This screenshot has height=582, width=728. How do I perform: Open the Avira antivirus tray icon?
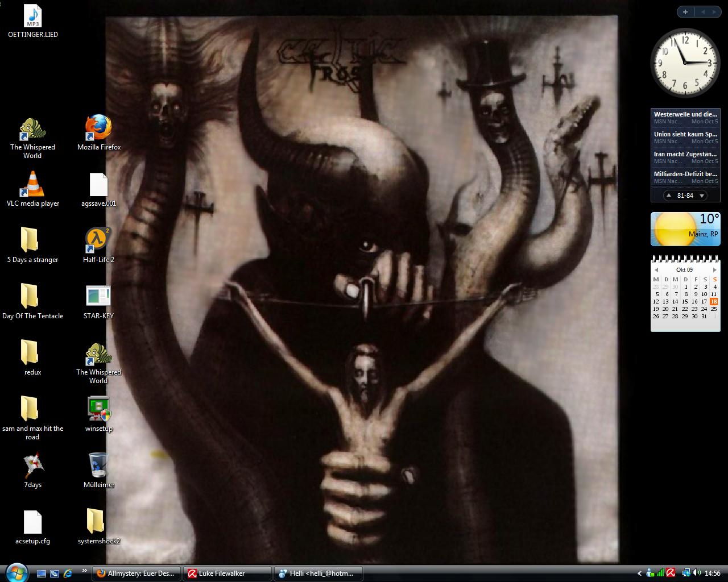click(671, 573)
